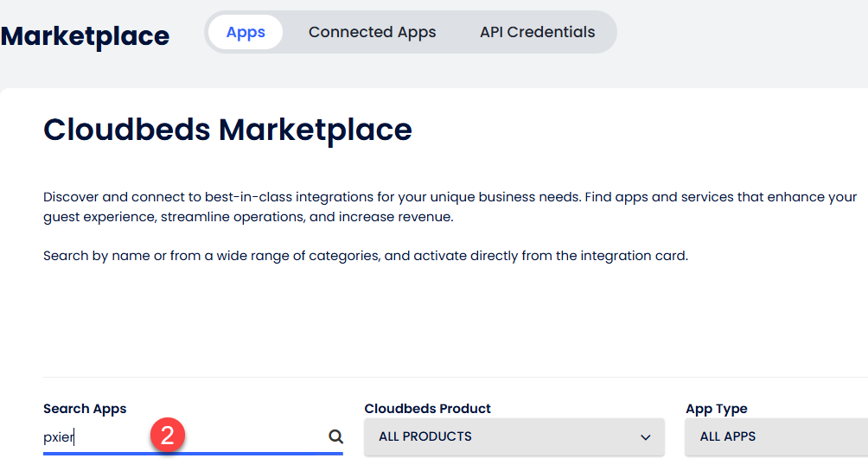868x471 pixels.
Task: Click the Cloudbeds Product label
Action: click(427, 409)
